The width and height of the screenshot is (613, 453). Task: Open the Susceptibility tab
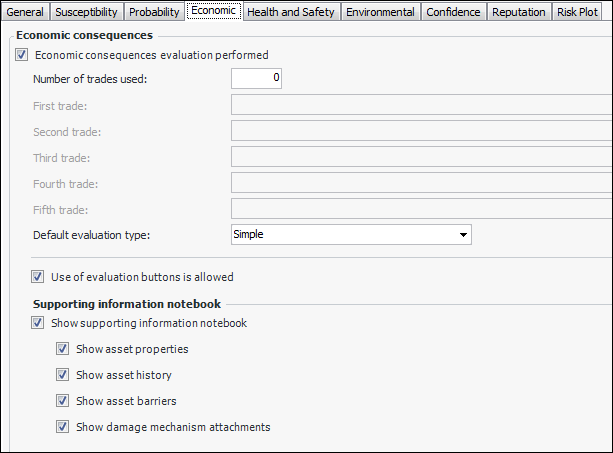[87, 12]
